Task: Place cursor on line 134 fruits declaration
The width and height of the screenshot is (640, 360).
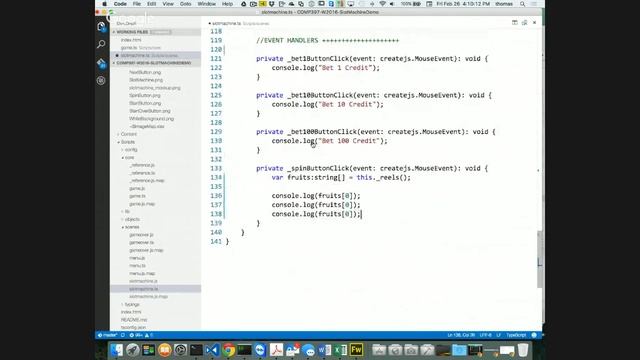Action: coord(341,178)
